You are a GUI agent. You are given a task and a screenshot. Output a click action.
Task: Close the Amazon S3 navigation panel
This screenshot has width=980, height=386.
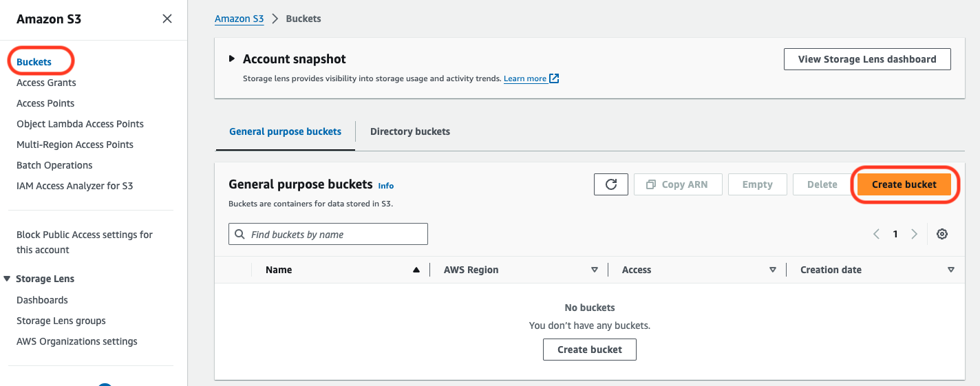point(167,19)
